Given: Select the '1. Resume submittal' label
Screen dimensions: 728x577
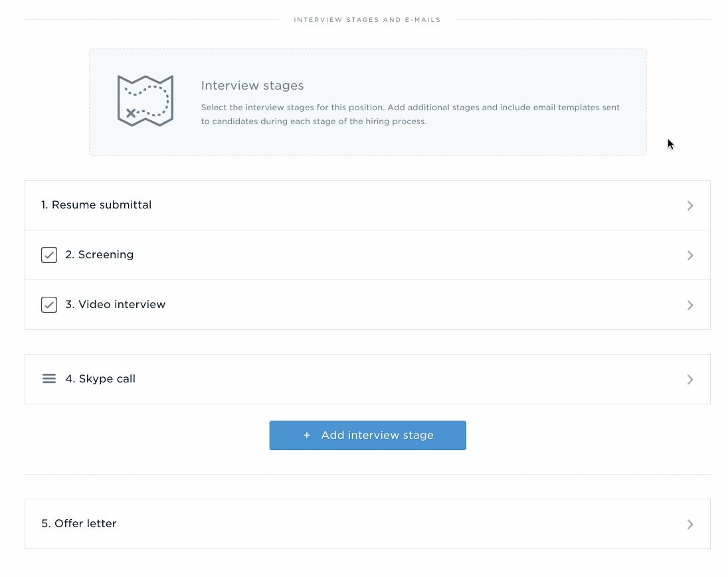Looking at the screenshot, I should coord(96,205).
